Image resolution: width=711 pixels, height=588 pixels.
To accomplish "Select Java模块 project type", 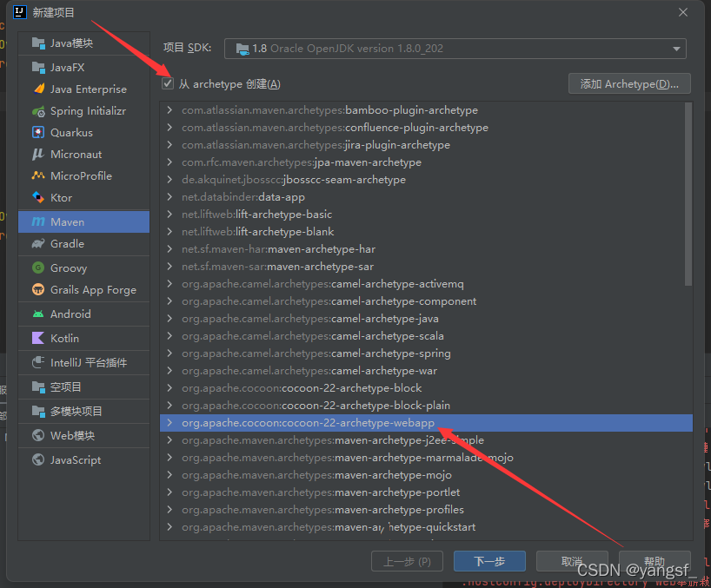I will point(84,43).
